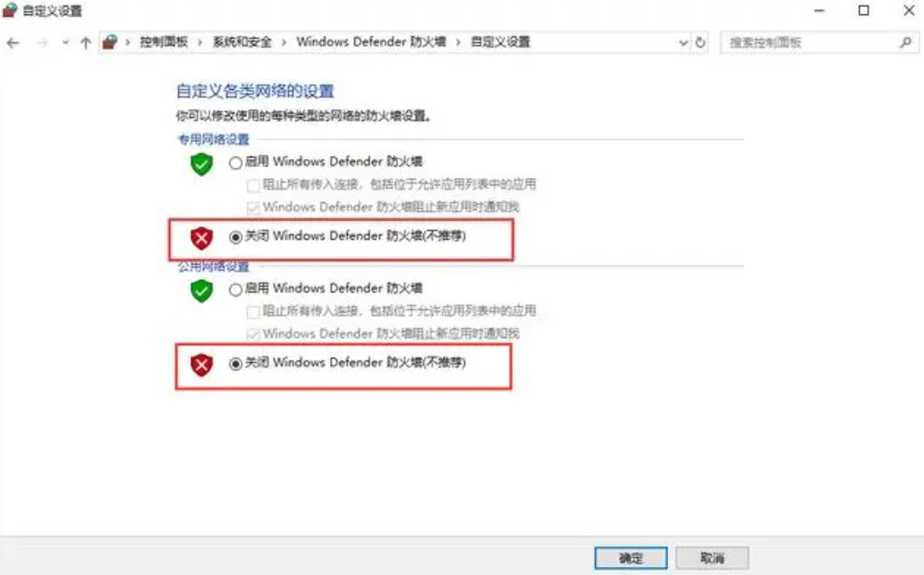
Task: Click the Up one level arrow
Action: (x=86, y=42)
